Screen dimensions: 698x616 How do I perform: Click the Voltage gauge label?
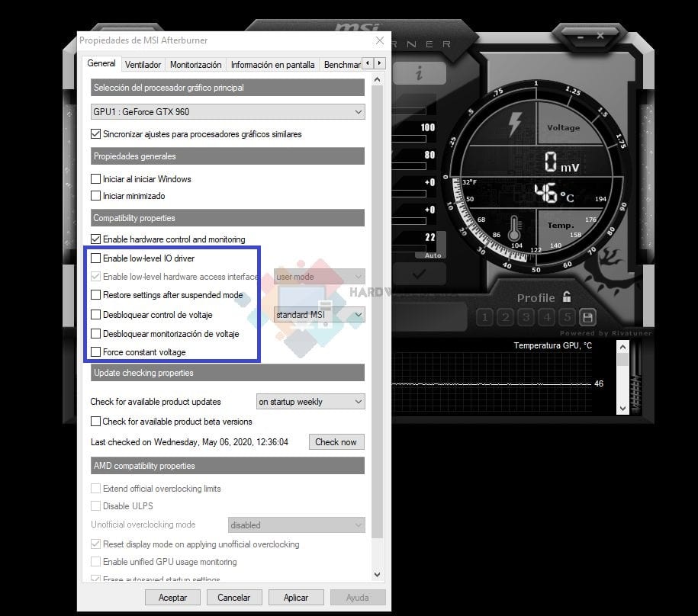point(564,127)
